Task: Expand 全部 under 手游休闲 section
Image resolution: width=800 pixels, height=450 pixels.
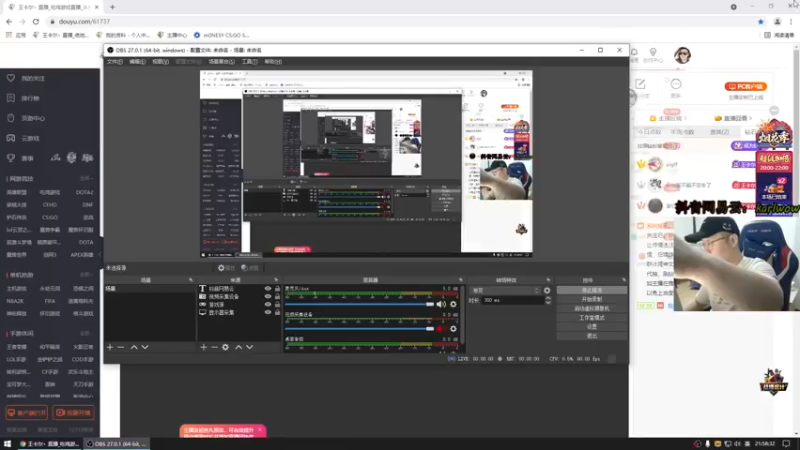Action: (86, 333)
